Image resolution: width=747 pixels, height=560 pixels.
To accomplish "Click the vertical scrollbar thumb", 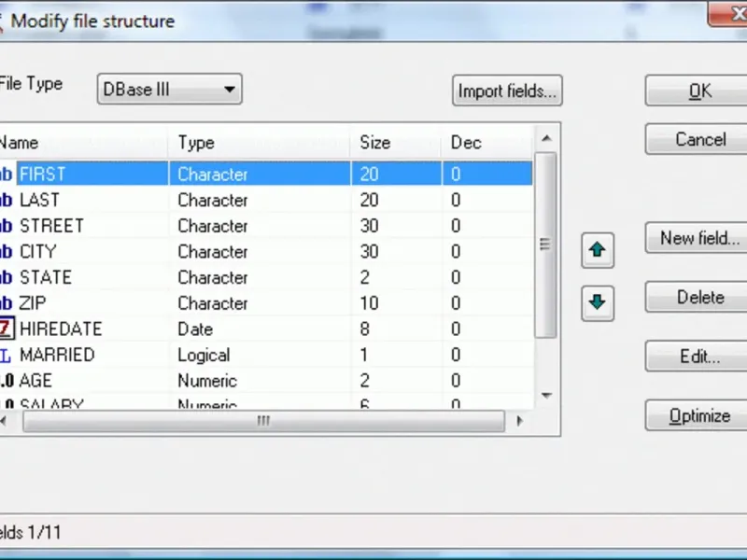I will pyautogui.click(x=546, y=245).
